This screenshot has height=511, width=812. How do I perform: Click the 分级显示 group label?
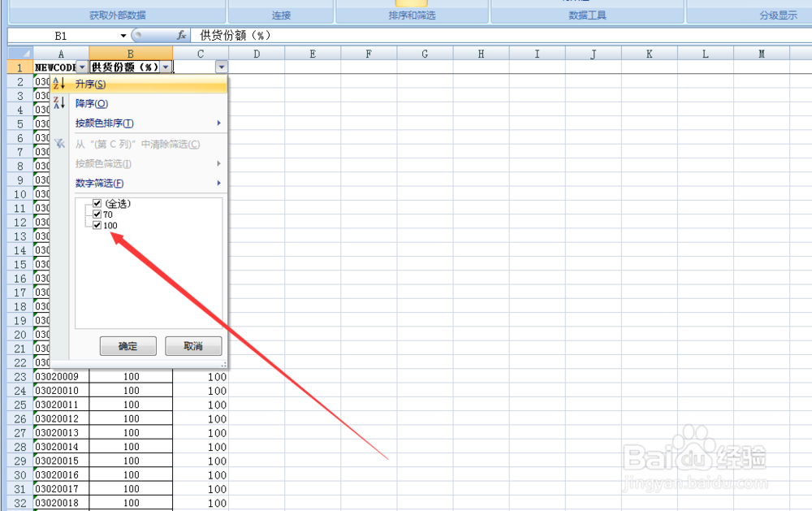[x=779, y=15]
